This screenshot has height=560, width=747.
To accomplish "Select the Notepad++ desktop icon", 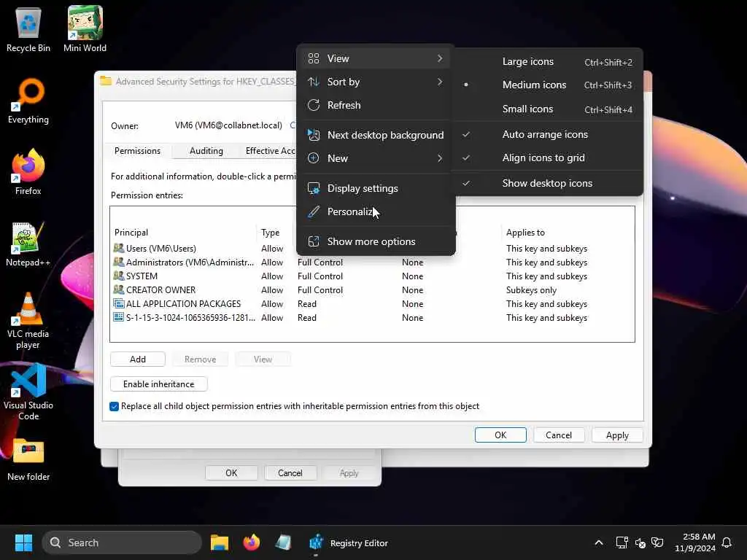I will point(28,244).
